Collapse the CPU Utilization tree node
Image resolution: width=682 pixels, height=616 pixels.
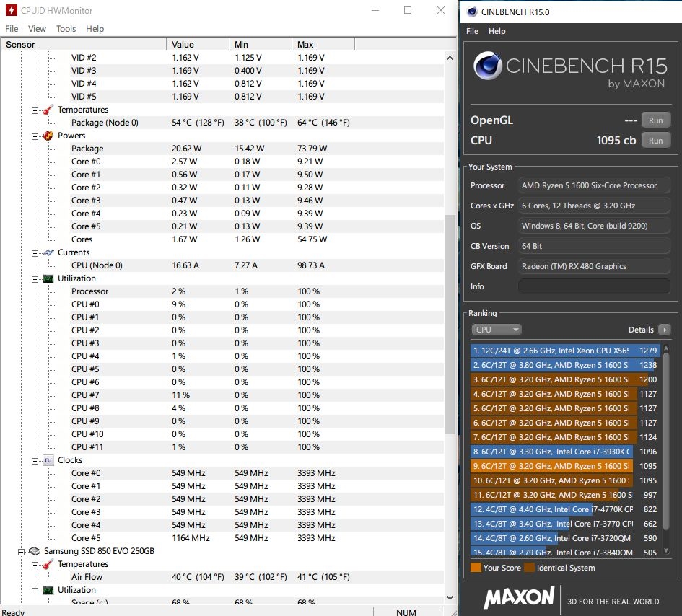tap(35, 280)
